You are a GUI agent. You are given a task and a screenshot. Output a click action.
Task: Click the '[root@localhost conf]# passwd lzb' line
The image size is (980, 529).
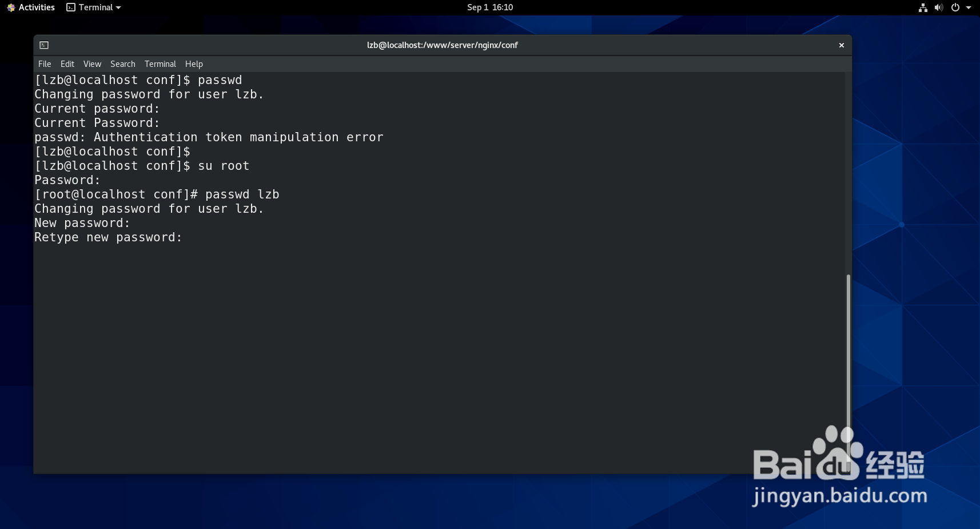(x=157, y=194)
